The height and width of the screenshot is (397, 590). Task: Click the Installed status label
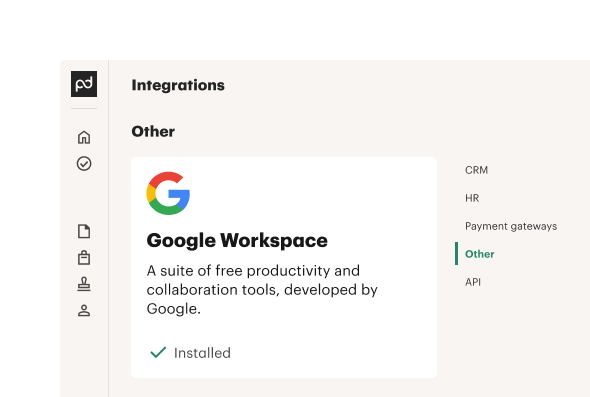202,353
